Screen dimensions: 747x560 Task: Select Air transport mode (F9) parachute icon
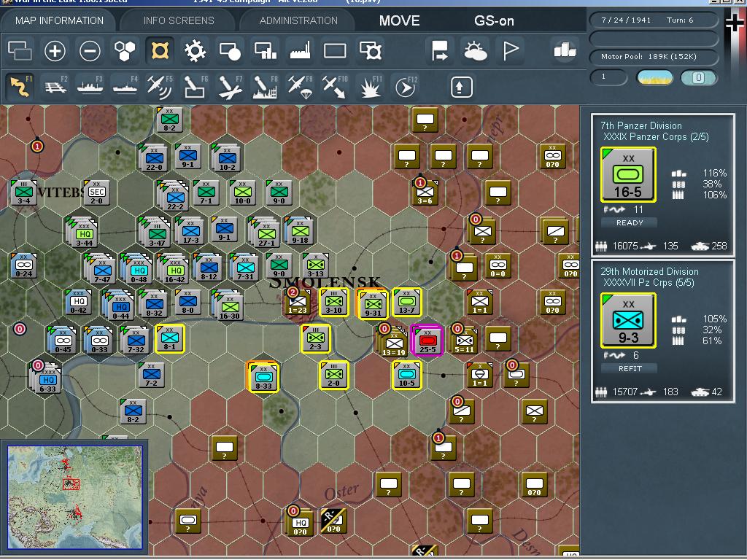click(x=300, y=87)
